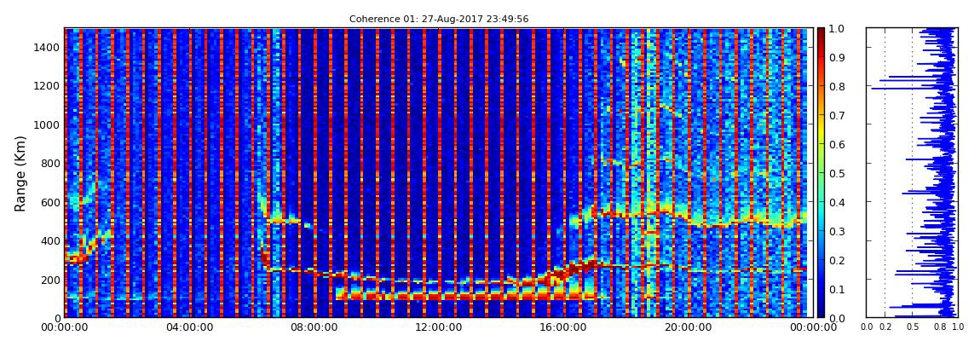
Task: Click the 800 tick label on range axis
Action: pyautogui.click(x=50, y=164)
